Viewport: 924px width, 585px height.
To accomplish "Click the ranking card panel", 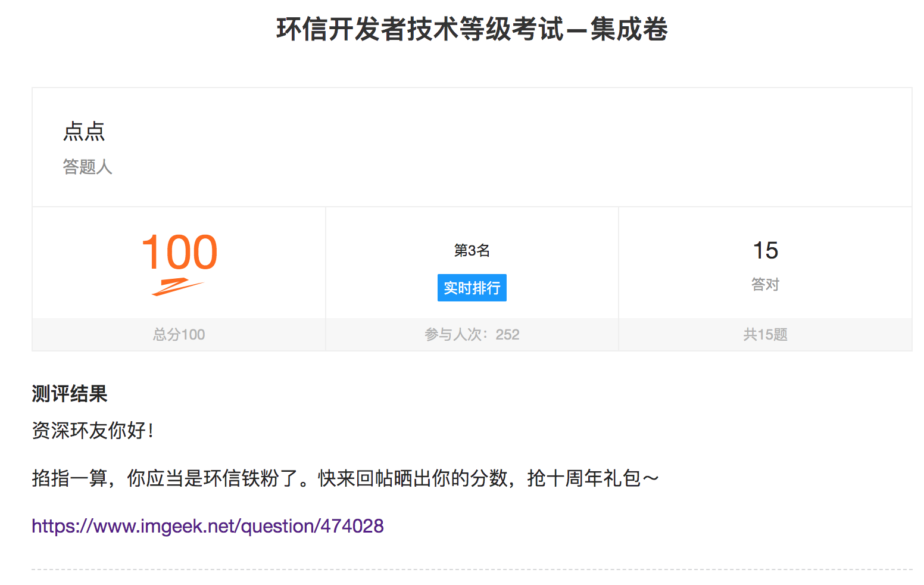I will pos(472,279).
